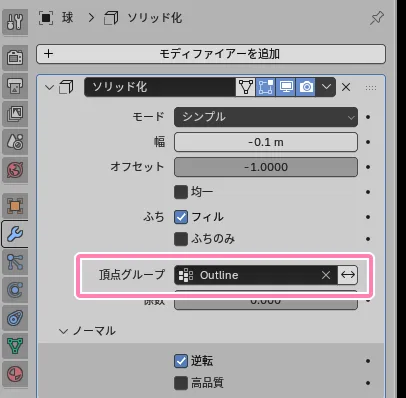Open the Object Data green mesh tab
Screen dimensions: 406x398
pos(15,346)
